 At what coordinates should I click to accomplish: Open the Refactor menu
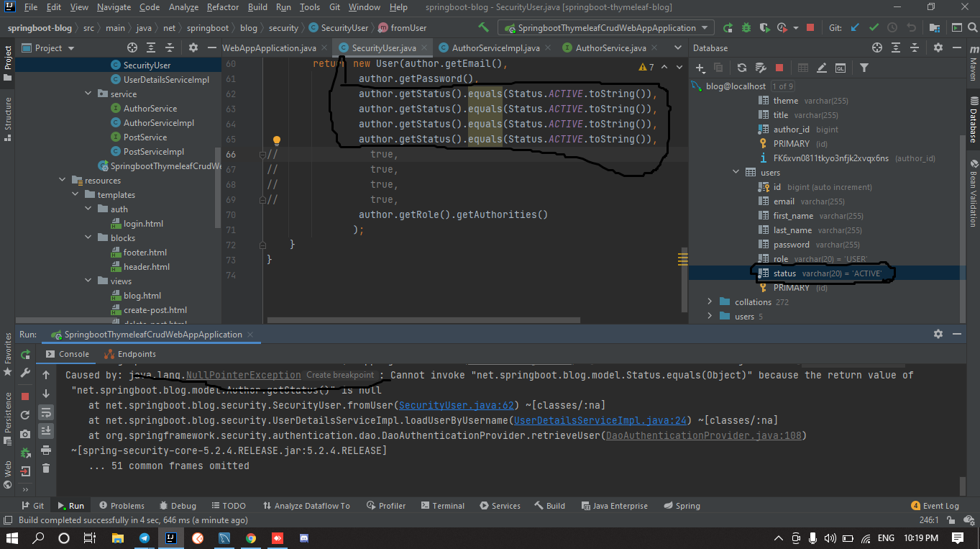[223, 7]
